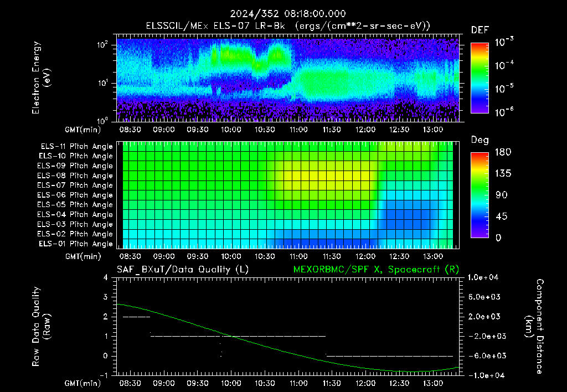Select the ELS-02 Pitch Angle row label
The height and width of the screenshot is (392, 567).
tap(75, 234)
